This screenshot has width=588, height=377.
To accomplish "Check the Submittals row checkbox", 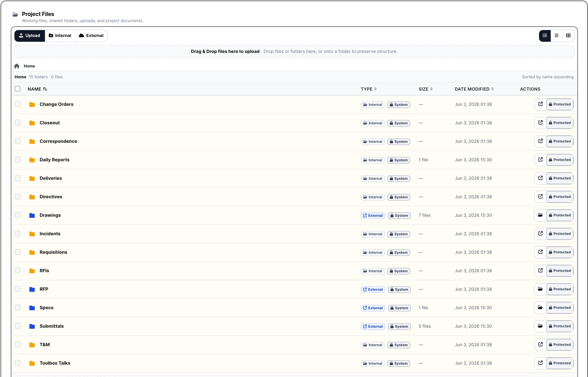I will click(18, 326).
